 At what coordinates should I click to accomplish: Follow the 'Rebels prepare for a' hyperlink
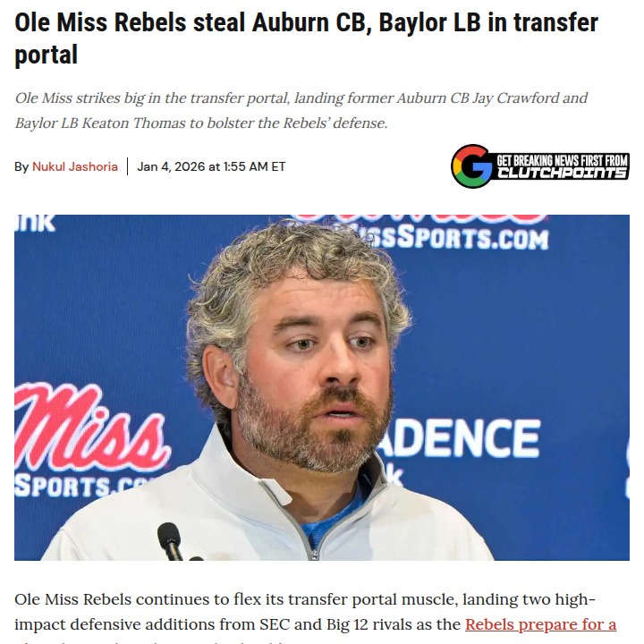(540, 624)
